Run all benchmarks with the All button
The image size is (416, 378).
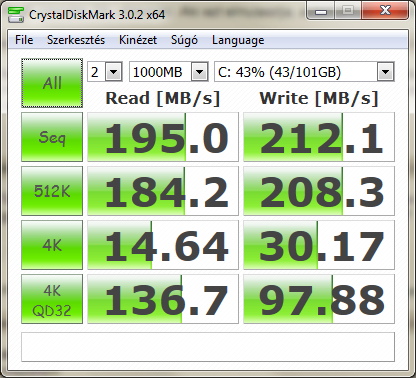(52, 83)
